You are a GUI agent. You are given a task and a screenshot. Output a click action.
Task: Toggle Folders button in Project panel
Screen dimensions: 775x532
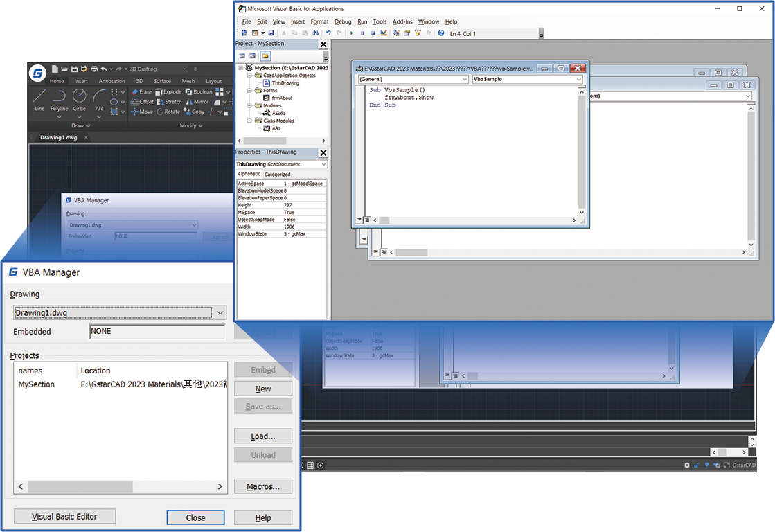click(x=265, y=56)
